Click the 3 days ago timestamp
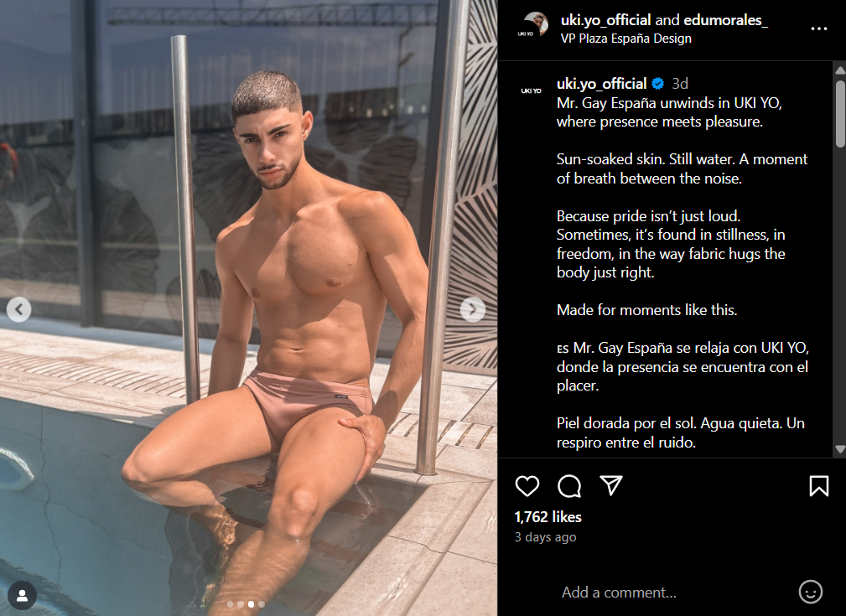The width and height of the screenshot is (846, 616). pyautogui.click(x=546, y=537)
